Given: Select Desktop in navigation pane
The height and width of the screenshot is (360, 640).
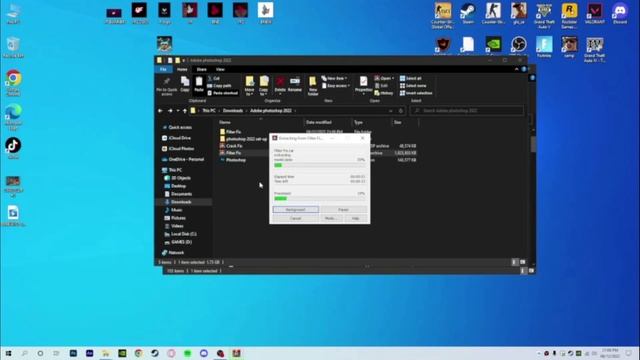Looking at the screenshot, I should [x=176, y=186].
